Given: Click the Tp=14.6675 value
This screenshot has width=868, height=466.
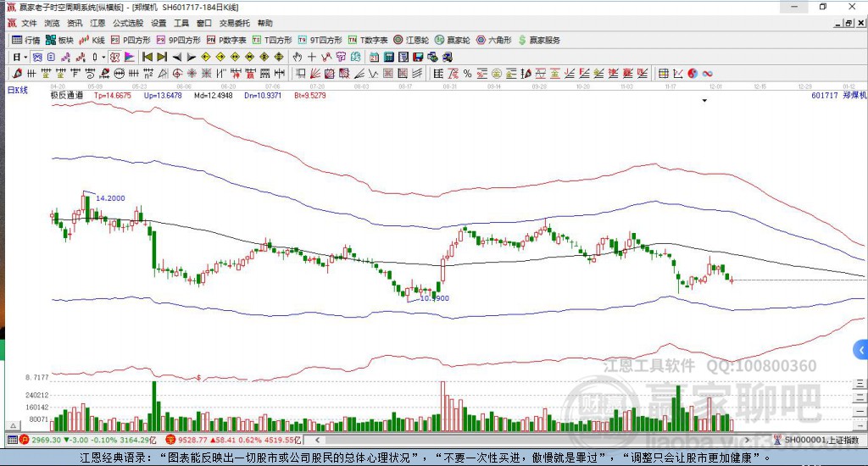Looking at the screenshot, I should point(113,95).
